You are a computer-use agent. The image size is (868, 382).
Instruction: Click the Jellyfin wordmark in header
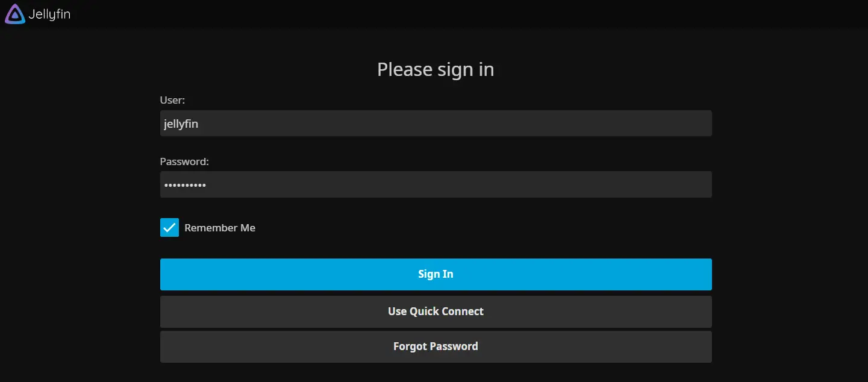(49, 14)
